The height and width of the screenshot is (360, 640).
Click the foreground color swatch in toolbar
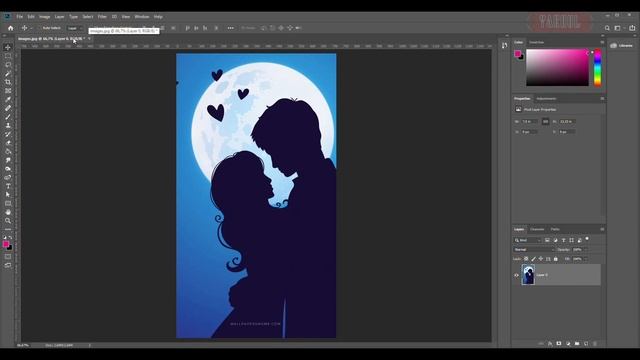6,244
